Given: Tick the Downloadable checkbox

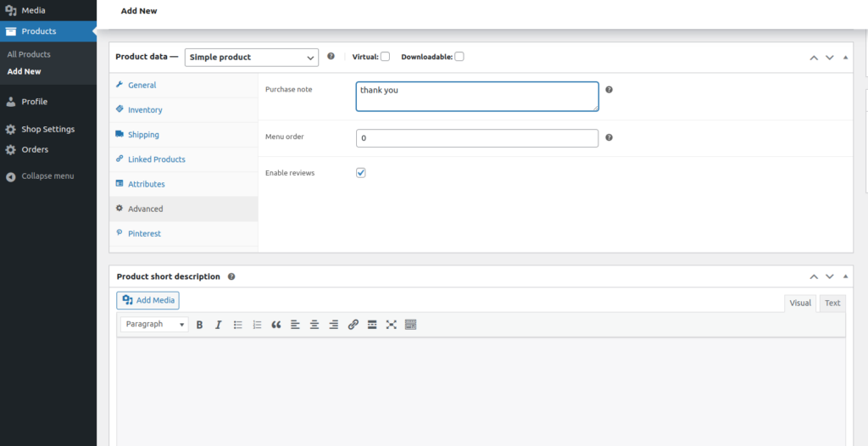Looking at the screenshot, I should click(459, 57).
